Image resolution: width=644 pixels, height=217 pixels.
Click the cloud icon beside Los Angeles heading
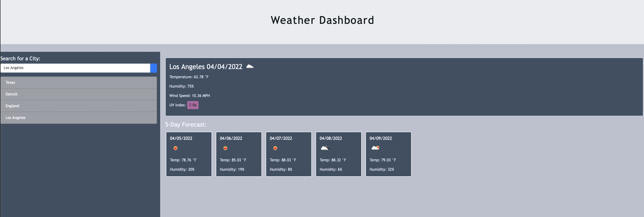[250, 67]
